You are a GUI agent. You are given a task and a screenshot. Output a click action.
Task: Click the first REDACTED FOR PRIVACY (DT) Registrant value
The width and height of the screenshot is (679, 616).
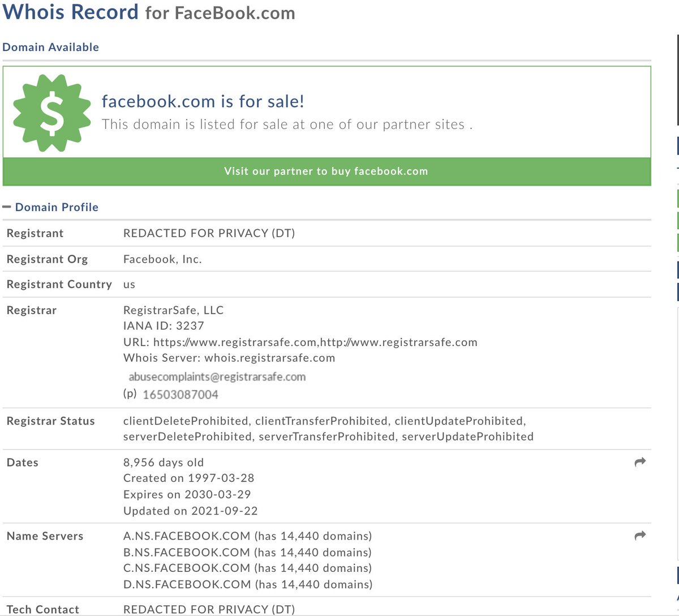(209, 233)
